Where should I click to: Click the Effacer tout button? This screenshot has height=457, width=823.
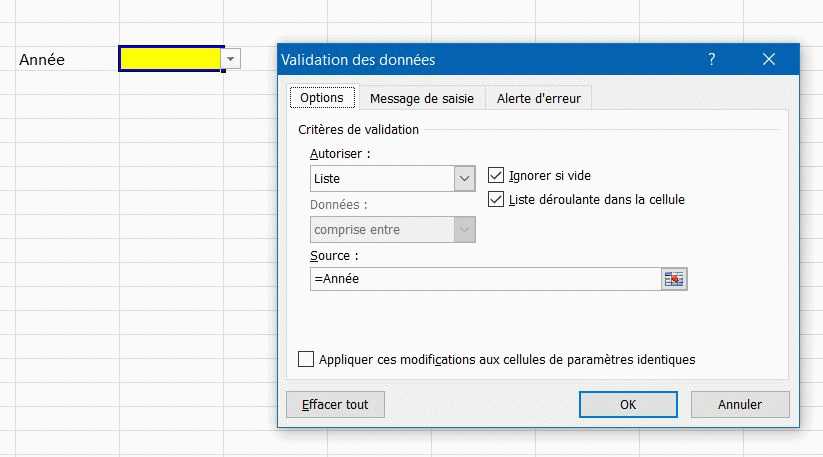335,404
